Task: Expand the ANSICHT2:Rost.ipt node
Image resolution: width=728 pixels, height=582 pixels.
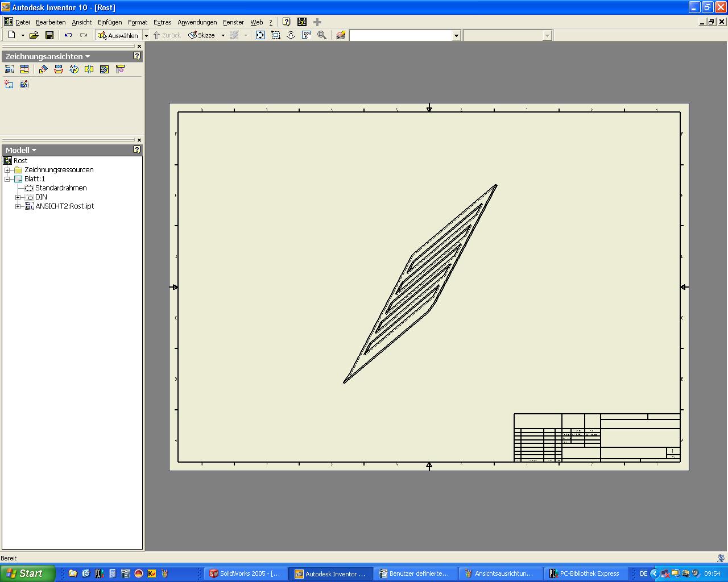Action: 18,206
